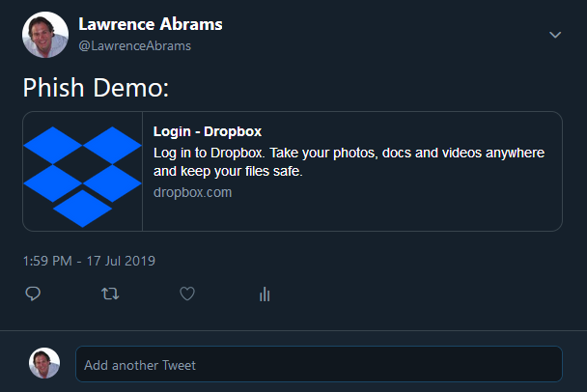Open the "Login - Dropbox" card title
Image resolution: width=587 pixels, height=392 pixels.
[208, 131]
